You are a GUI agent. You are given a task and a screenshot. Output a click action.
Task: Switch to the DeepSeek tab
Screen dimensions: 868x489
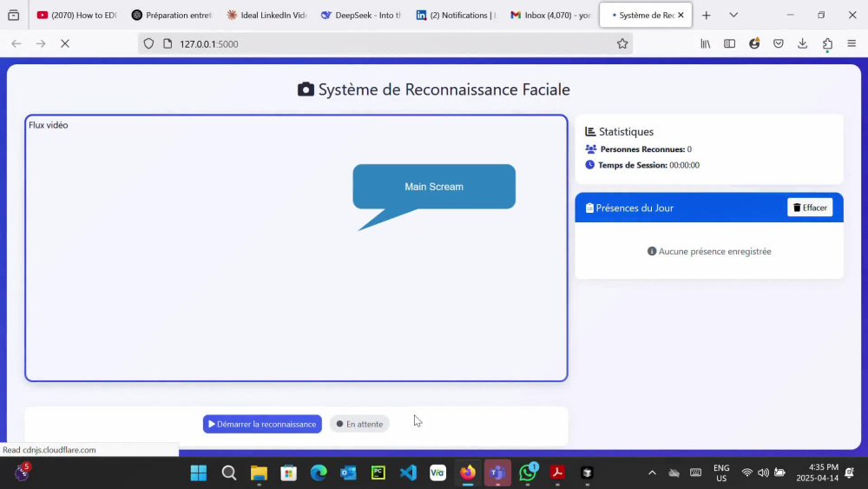[x=361, y=15]
